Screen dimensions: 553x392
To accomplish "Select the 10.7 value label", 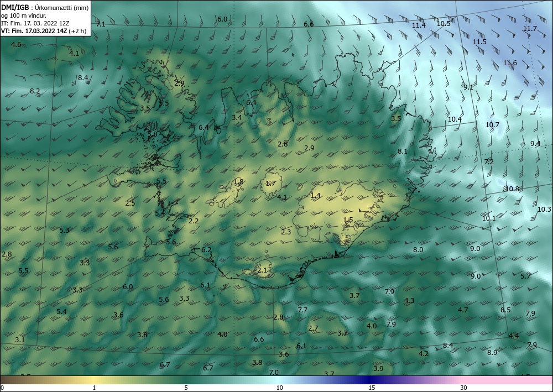I will click(492, 125).
